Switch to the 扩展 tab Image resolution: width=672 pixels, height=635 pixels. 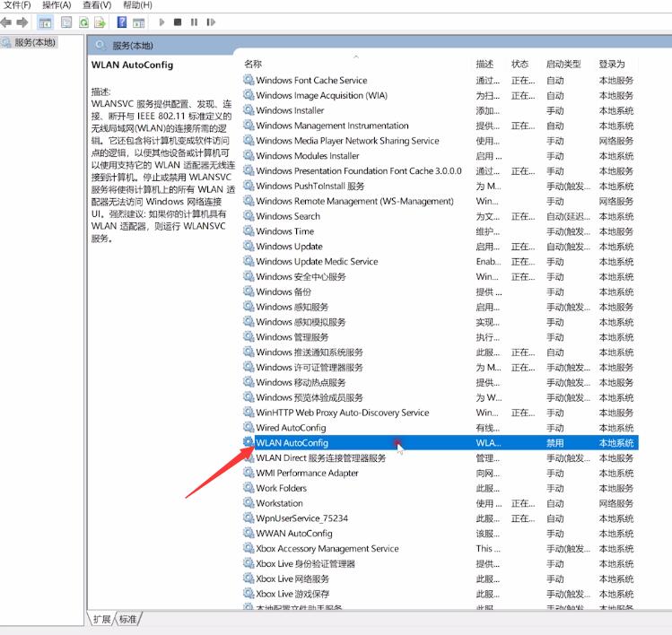[102, 619]
